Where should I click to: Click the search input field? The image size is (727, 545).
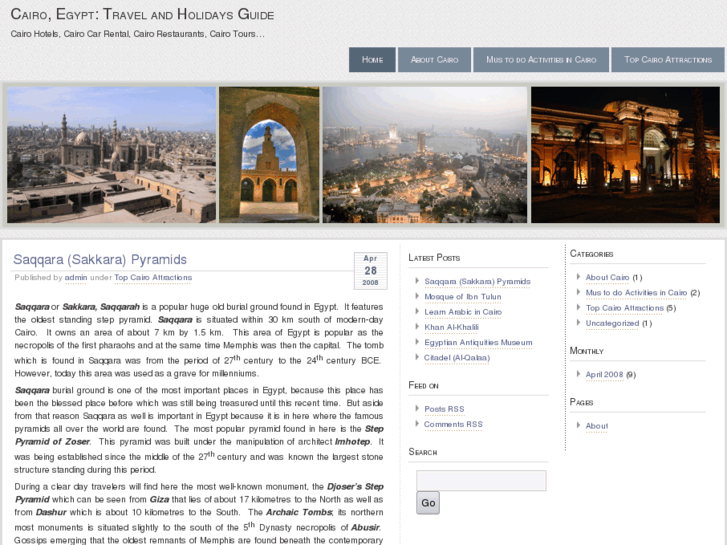coord(481,481)
